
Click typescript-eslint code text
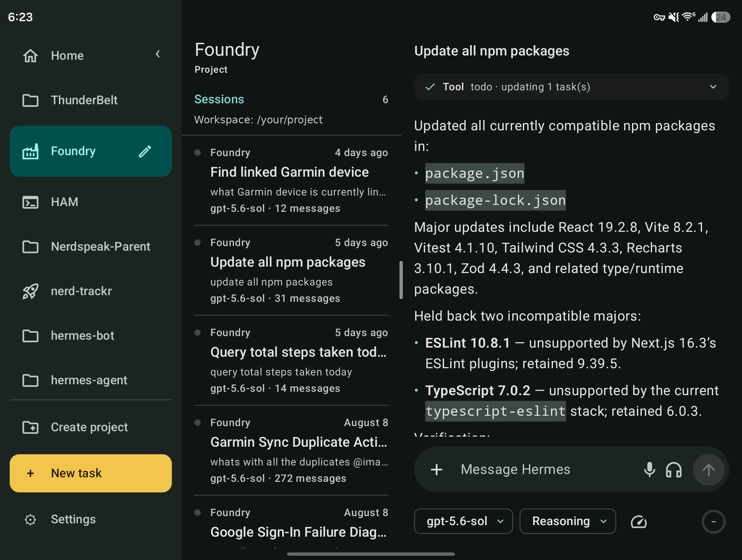(495, 411)
